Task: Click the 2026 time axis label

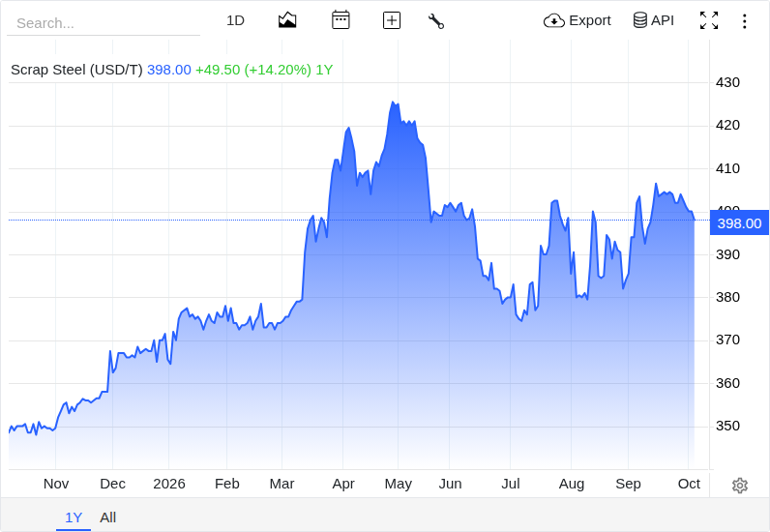Action: click(x=169, y=484)
